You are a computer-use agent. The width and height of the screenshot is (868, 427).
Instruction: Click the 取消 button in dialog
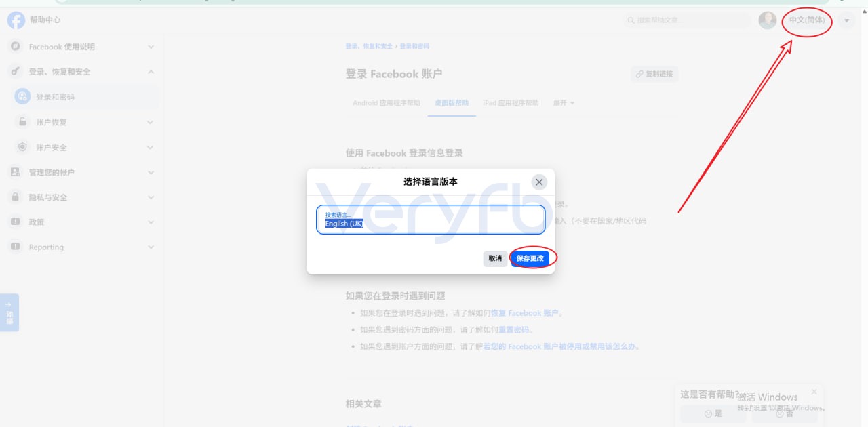(x=495, y=258)
